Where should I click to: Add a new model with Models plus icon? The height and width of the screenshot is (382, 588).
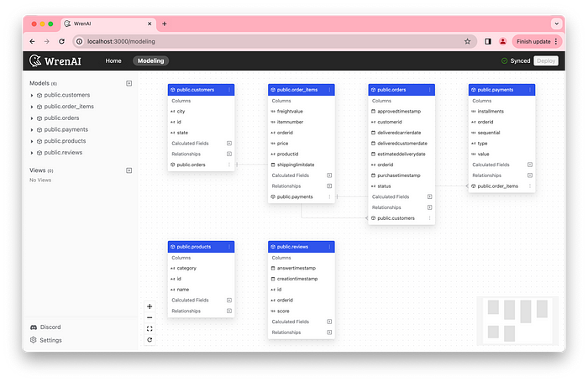coord(129,83)
